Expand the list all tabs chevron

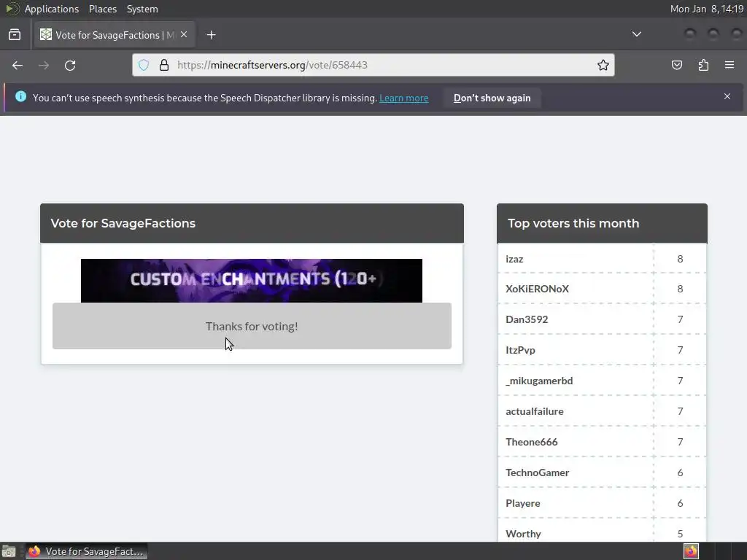(636, 34)
